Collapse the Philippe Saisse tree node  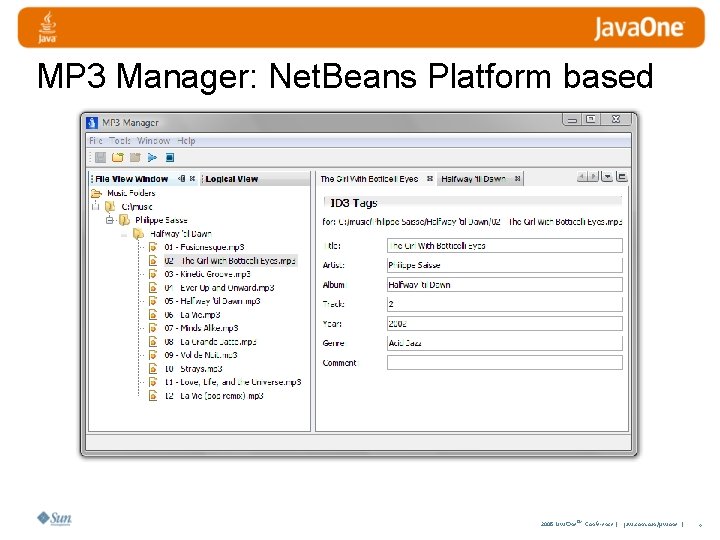[x=110, y=220]
